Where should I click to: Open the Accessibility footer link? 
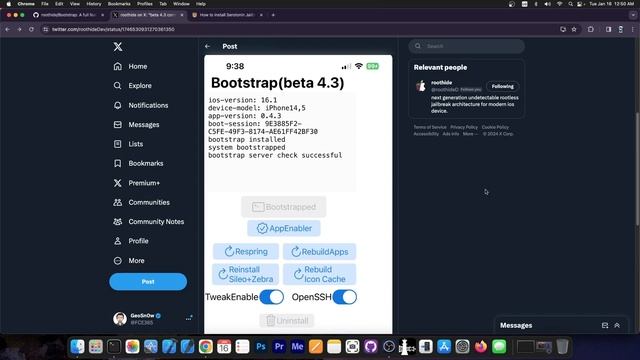point(426,134)
